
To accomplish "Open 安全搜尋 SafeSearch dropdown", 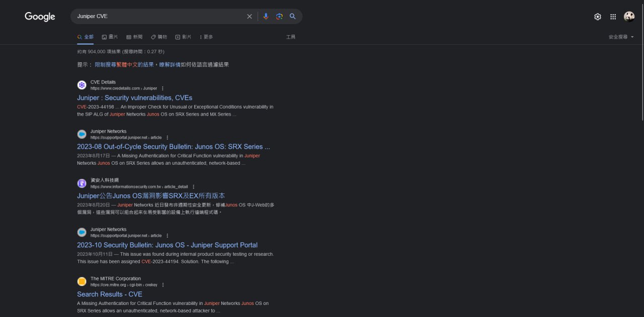I will tap(621, 37).
